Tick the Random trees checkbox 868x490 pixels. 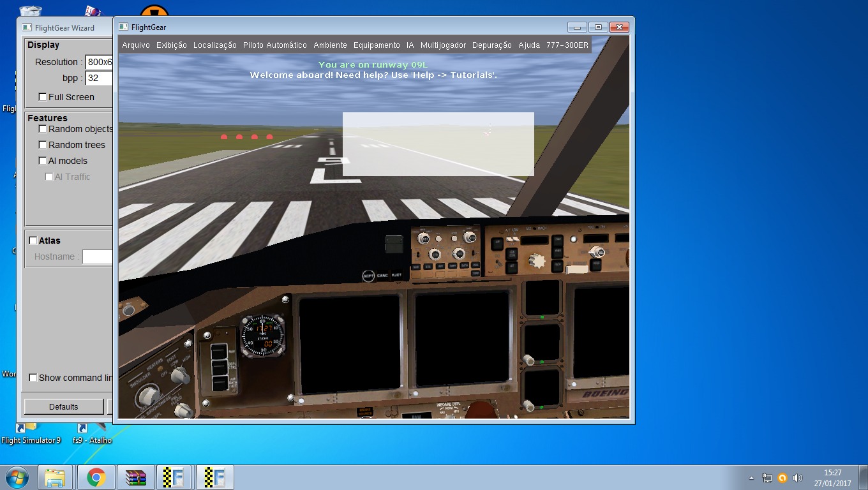click(43, 145)
